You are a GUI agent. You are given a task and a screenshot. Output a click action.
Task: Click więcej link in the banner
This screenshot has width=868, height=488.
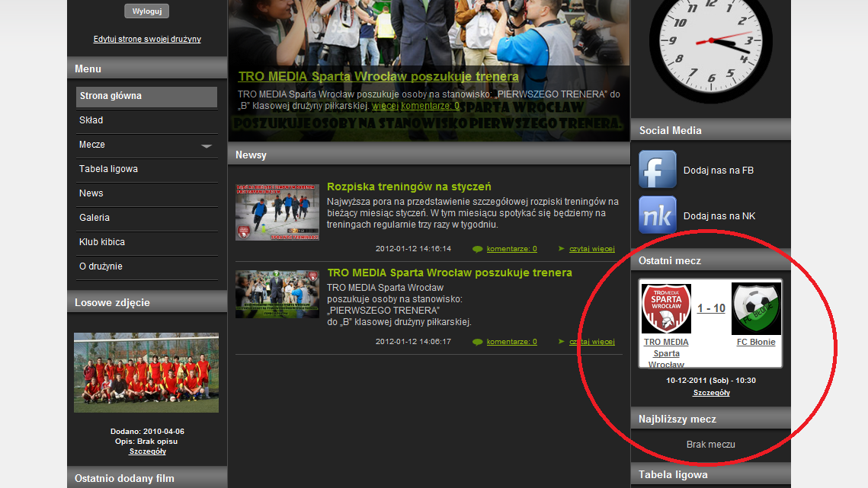tap(385, 106)
